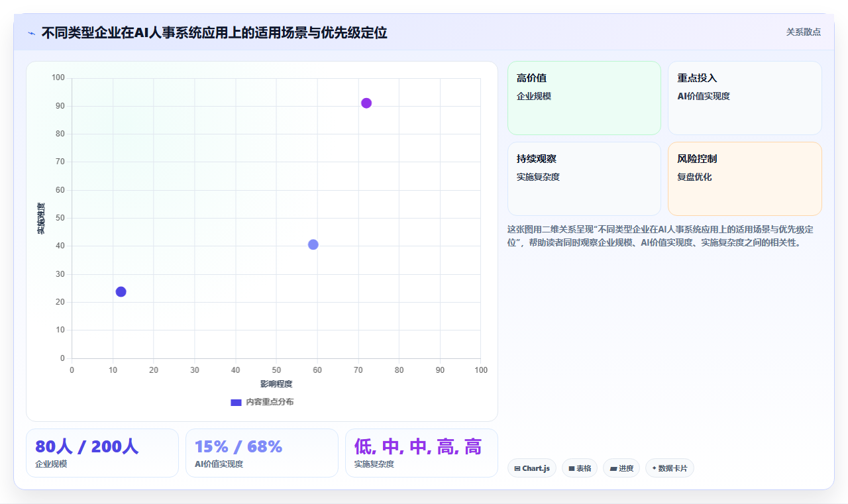Click the chart title 不同类型企业在AI人事系统应用上
848x504 pixels.
pos(214,32)
